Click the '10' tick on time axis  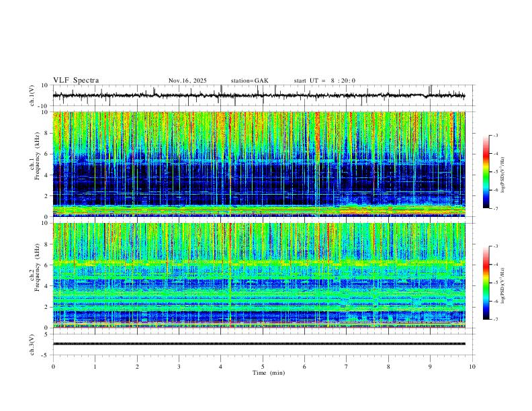[472, 367]
